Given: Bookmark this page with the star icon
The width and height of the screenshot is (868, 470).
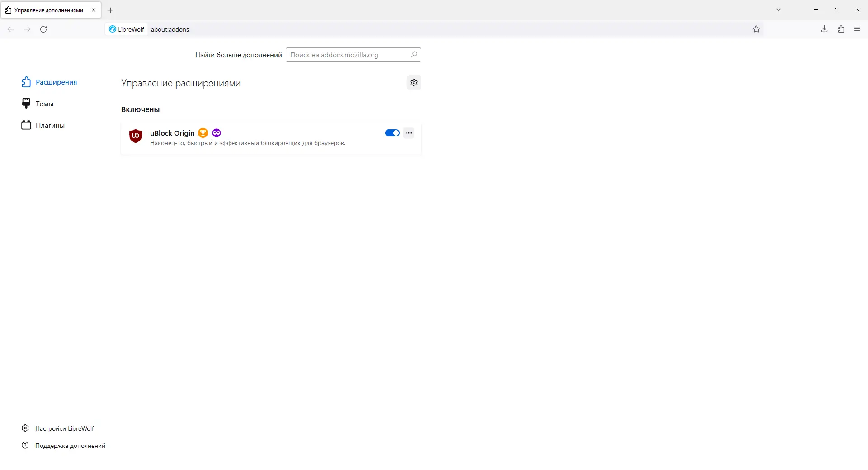Looking at the screenshot, I should 756,29.
